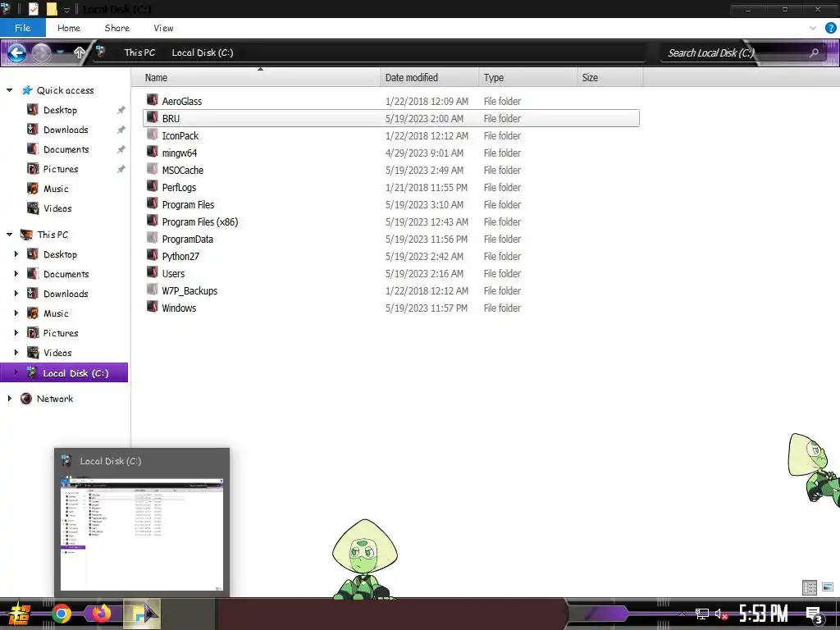The width and height of the screenshot is (840, 630).
Task: Expand the ribbon with the chevron
Action: click(x=813, y=28)
